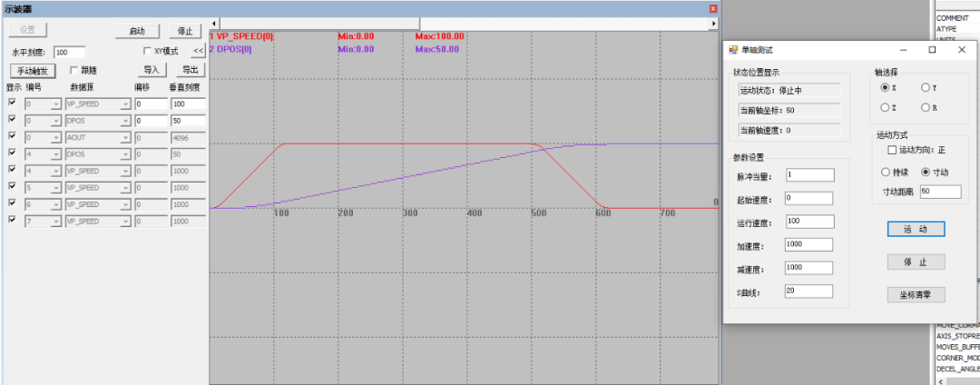Click the 起始速度 start speed field

pos(809,198)
